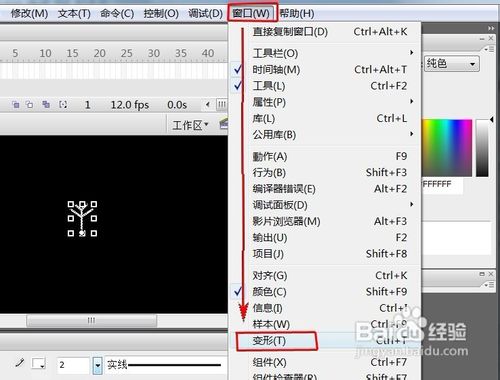Screen dimensions: 500x380
Task: Open the 工作区 workspace dropdown
Action: [190, 125]
